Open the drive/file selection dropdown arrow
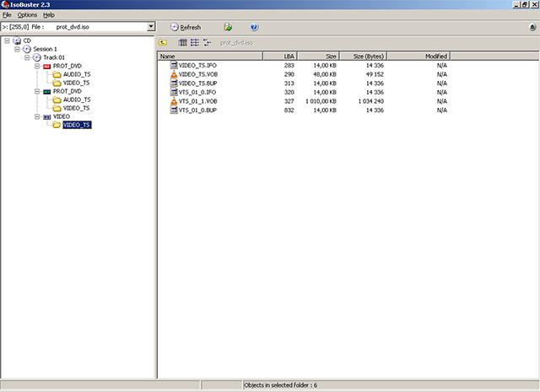Screen dimensions: 540x392 (x=151, y=27)
